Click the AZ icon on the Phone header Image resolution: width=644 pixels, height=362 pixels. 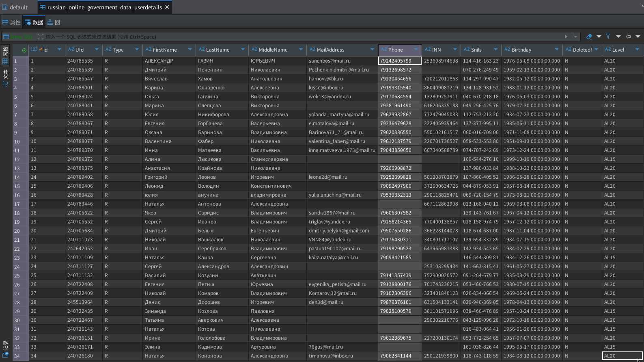384,50
